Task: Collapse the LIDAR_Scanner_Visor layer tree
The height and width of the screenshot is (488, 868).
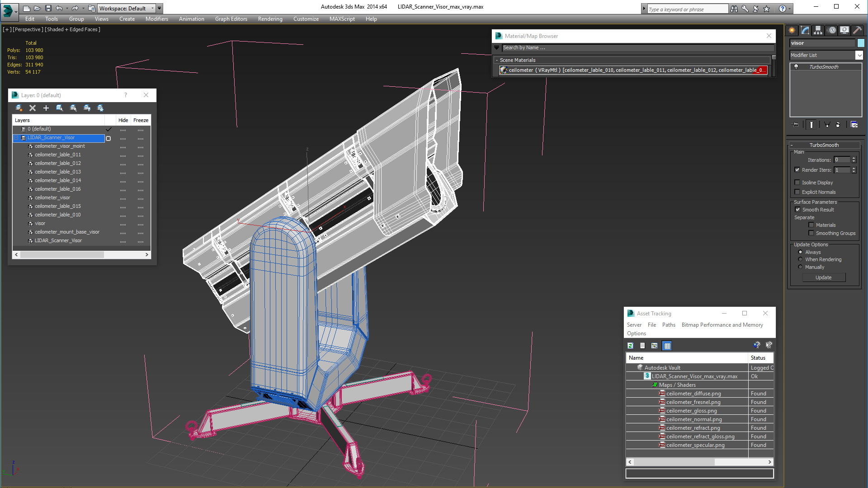Action: coord(16,138)
